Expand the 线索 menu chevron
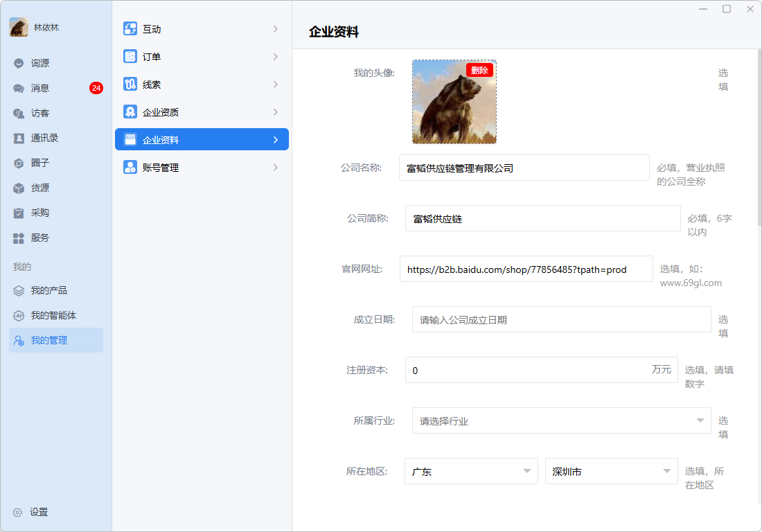The image size is (762, 532). click(276, 84)
